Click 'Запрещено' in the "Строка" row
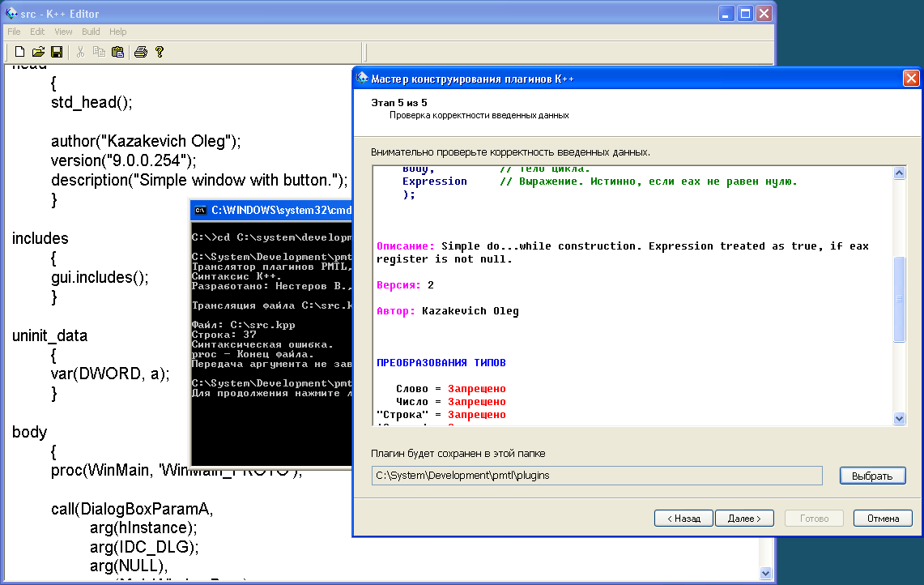924x585 pixels. point(477,415)
